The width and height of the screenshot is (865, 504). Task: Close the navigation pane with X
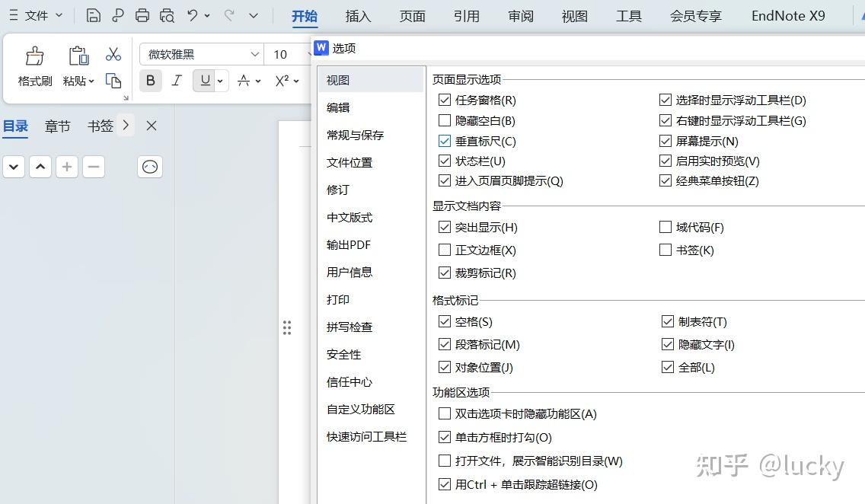pyautogui.click(x=152, y=126)
